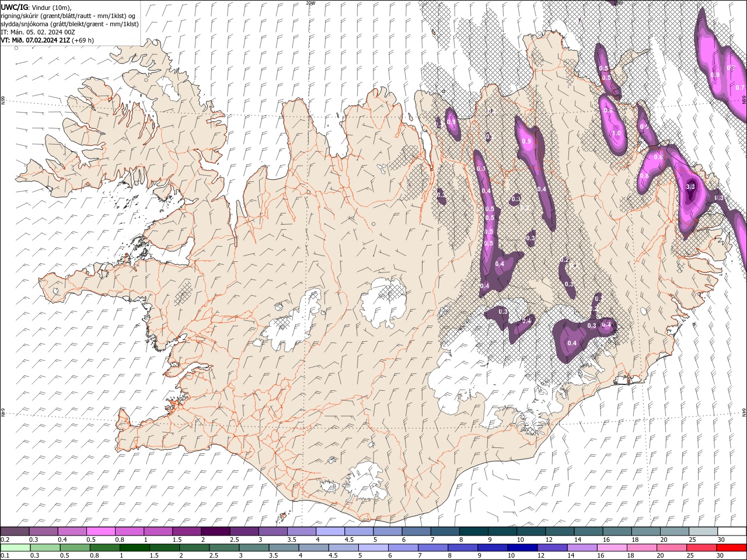Click the green 0.5 swatch in lower legend row

75,548
